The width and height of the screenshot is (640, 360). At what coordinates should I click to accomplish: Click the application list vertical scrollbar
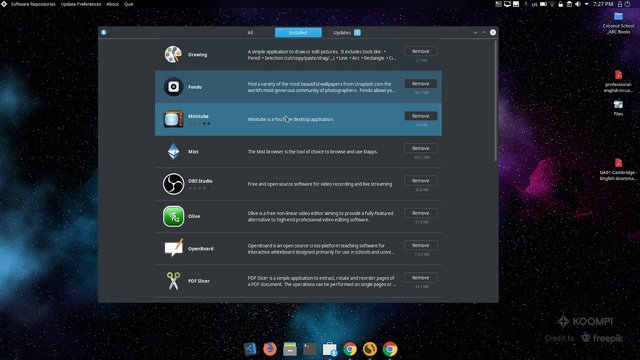tap(496, 101)
